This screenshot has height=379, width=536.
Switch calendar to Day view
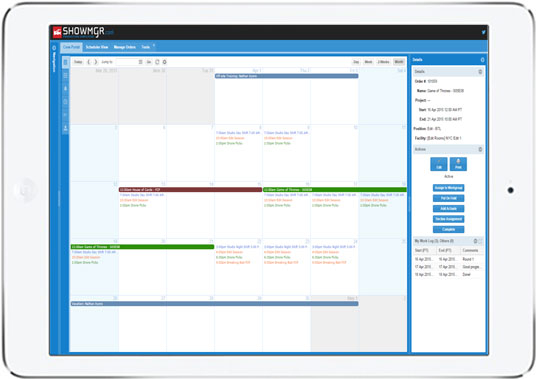356,62
